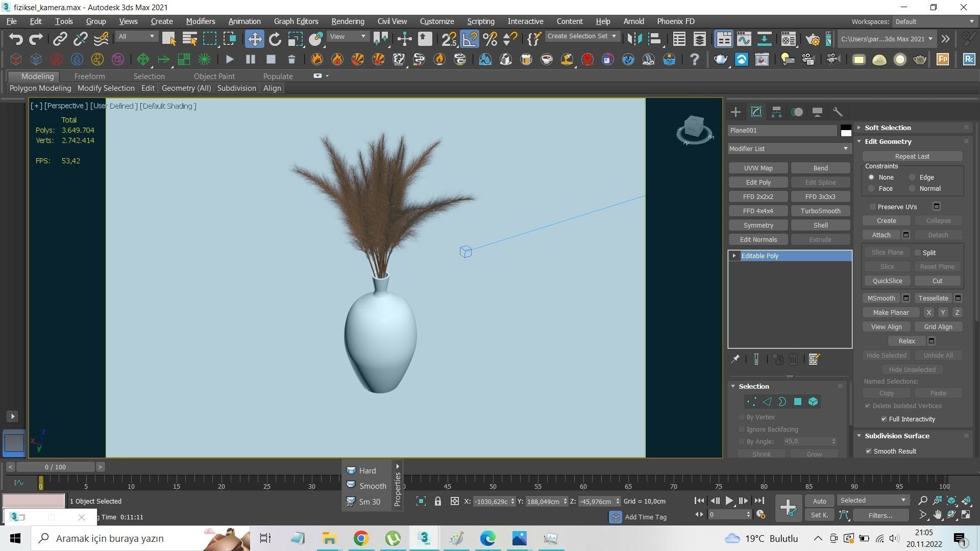The height and width of the screenshot is (551, 980).
Task: Activate the Select and Rotate tool
Action: pos(275,39)
